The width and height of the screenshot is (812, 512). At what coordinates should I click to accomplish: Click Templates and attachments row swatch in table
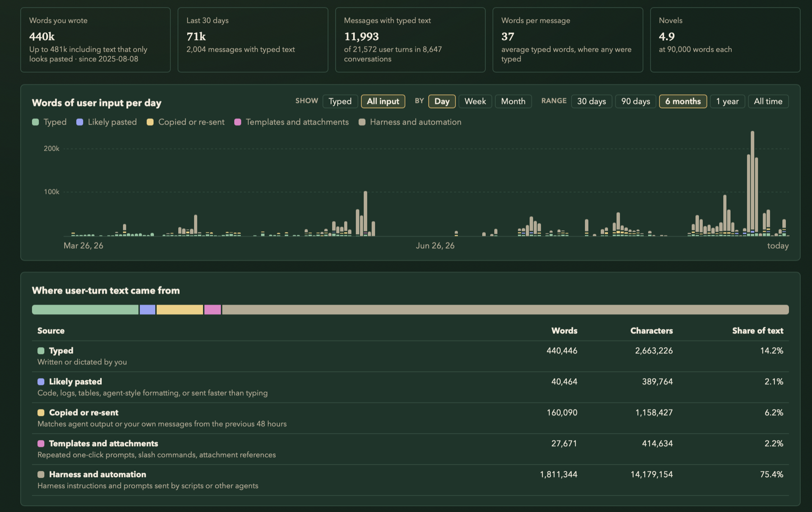click(x=41, y=443)
